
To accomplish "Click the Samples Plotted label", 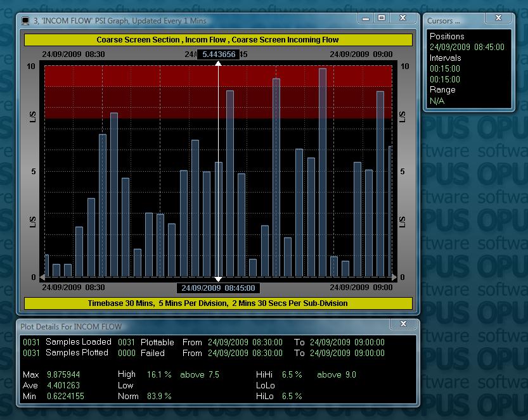I will click(x=77, y=353).
